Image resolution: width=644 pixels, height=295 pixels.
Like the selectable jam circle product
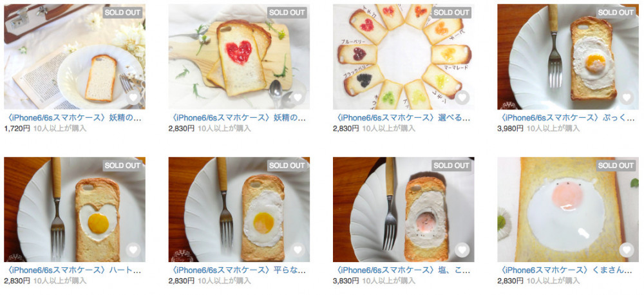click(462, 97)
